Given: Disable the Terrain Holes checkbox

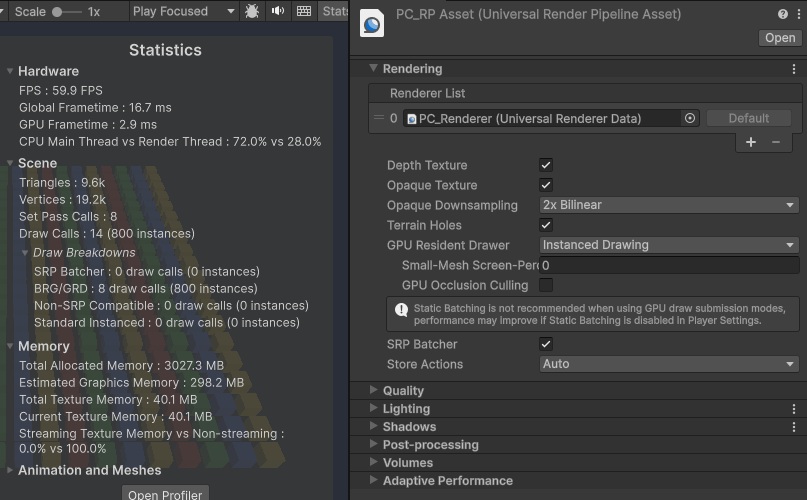Looking at the screenshot, I should pos(546,225).
